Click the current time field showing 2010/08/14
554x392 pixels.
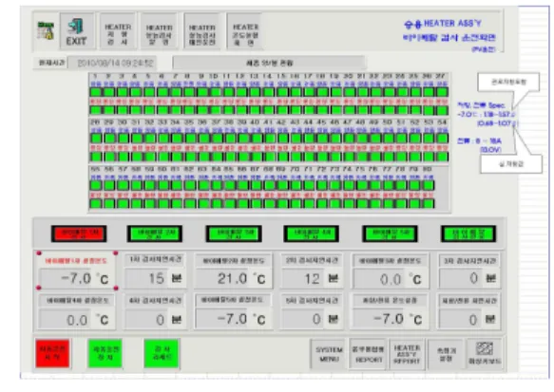(112, 64)
